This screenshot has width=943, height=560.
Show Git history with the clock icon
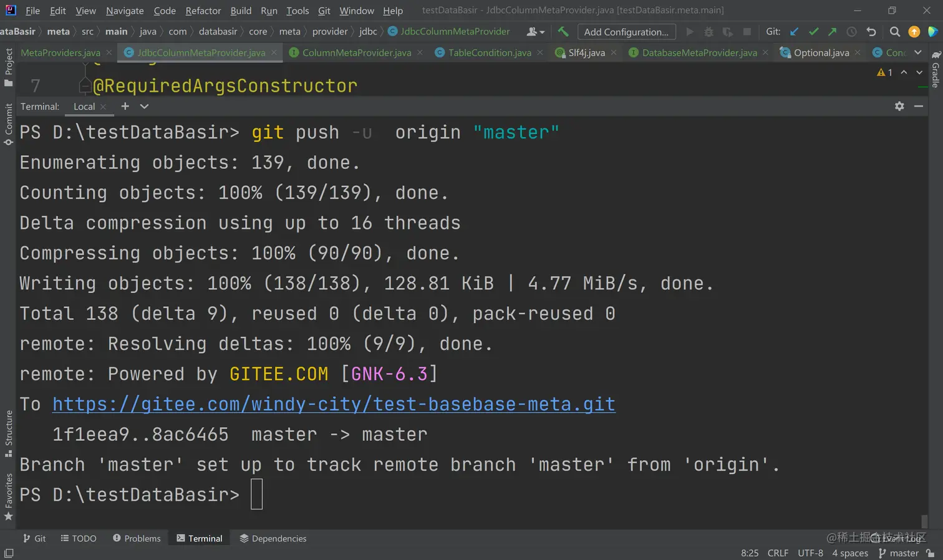(x=851, y=32)
